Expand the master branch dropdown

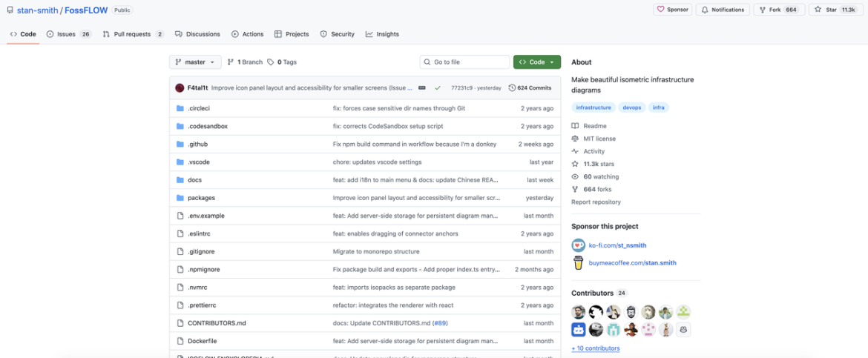point(195,62)
